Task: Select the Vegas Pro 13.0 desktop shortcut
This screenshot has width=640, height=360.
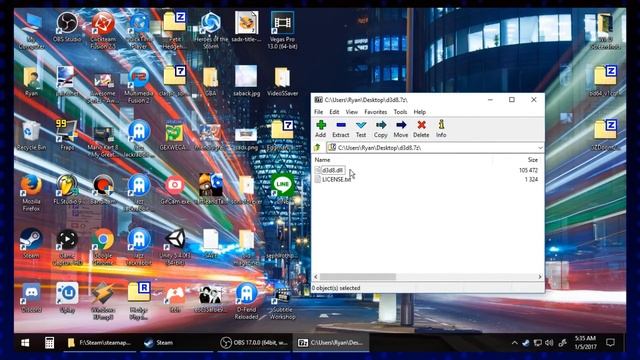Action: tap(282, 31)
